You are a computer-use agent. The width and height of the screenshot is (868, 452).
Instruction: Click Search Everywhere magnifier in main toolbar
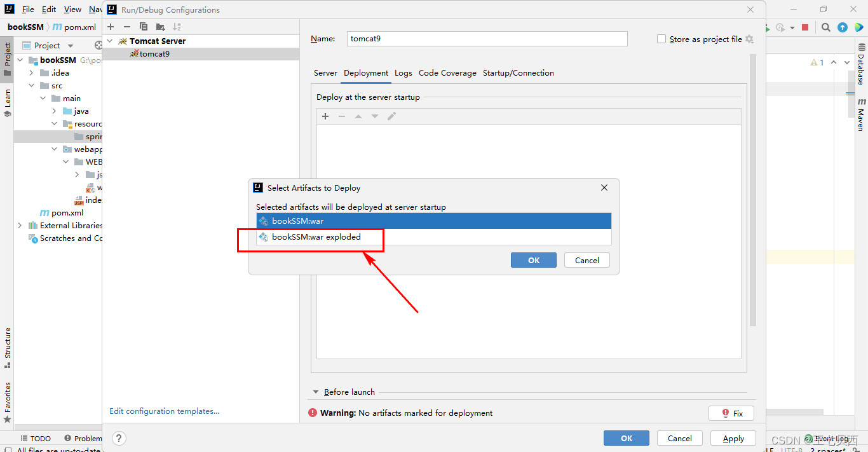tap(825, 27)
